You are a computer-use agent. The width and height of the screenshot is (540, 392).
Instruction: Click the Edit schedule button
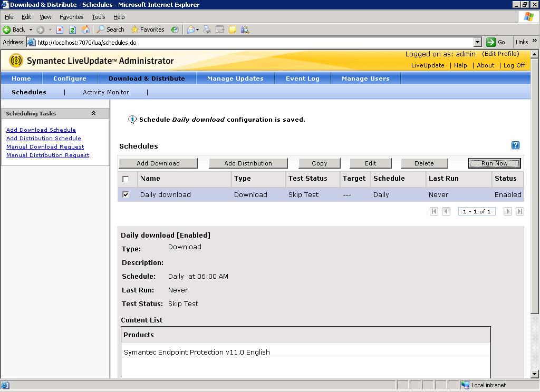[x=371, y=163]
